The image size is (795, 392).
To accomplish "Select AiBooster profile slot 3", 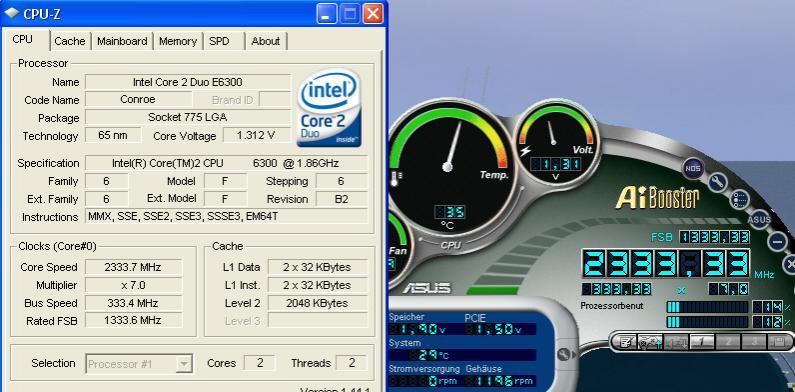I will click(754, 342).
